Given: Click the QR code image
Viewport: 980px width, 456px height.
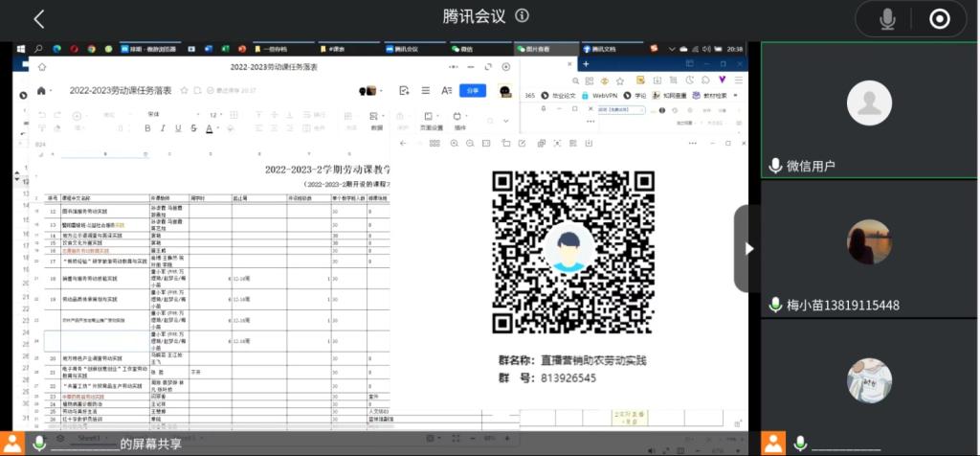Looking at the screenshot, I should coord(573,251).
